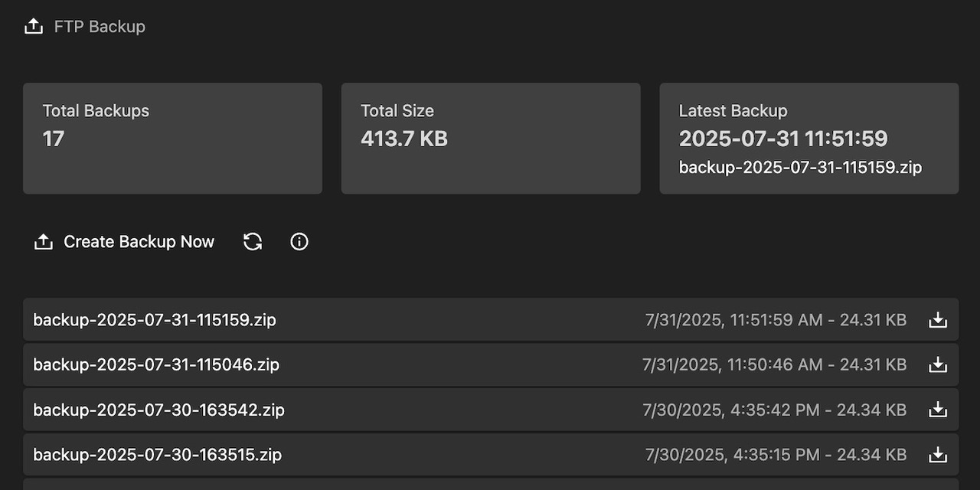The width and height of the screenshot is (980, 490).
Task: Select the Total Backups stat card
Action: [x=172, y=138]
